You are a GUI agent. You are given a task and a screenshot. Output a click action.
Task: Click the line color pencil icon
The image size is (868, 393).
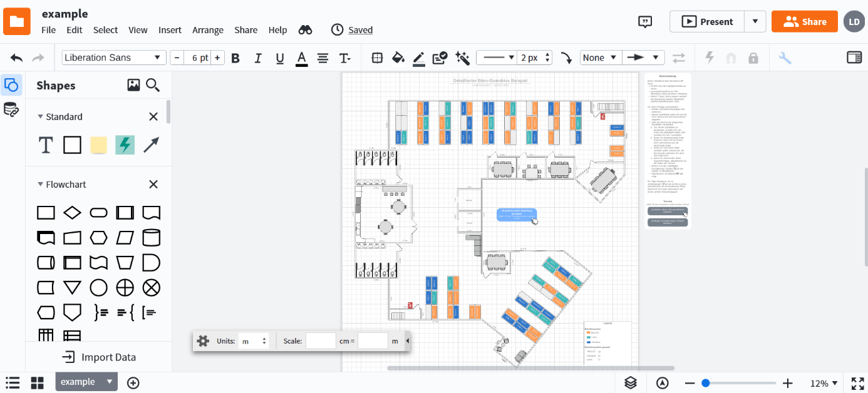pos(418,57)
